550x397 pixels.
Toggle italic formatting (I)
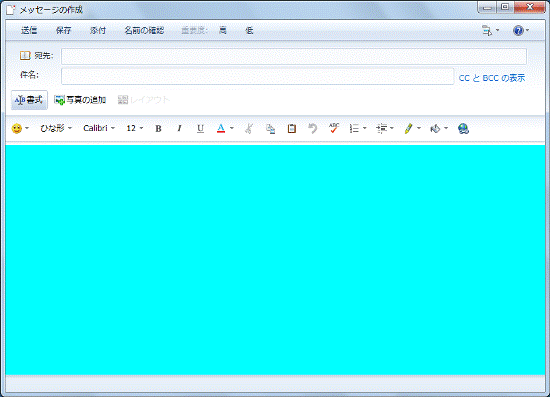[179, 129]
